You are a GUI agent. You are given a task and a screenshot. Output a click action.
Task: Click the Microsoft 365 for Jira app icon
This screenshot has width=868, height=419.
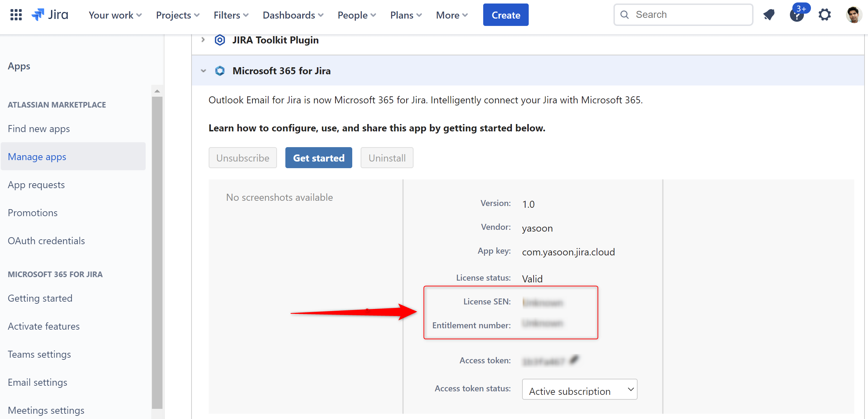click(220, 71)
